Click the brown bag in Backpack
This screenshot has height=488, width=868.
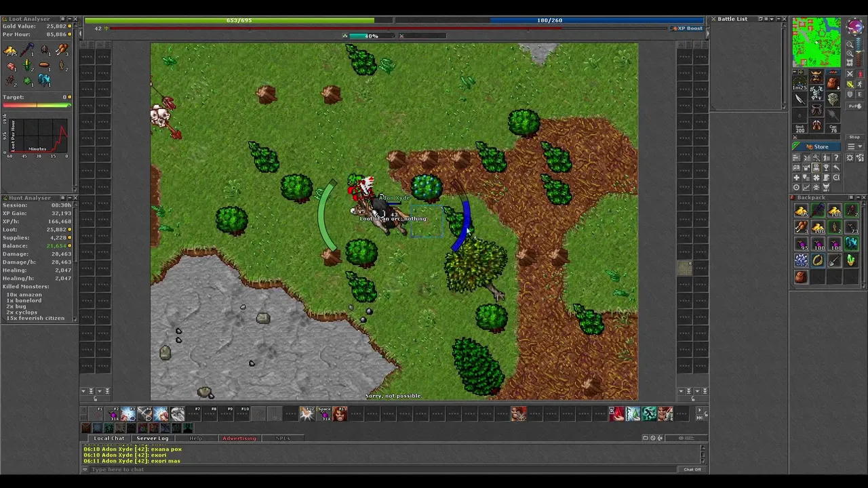801,277
